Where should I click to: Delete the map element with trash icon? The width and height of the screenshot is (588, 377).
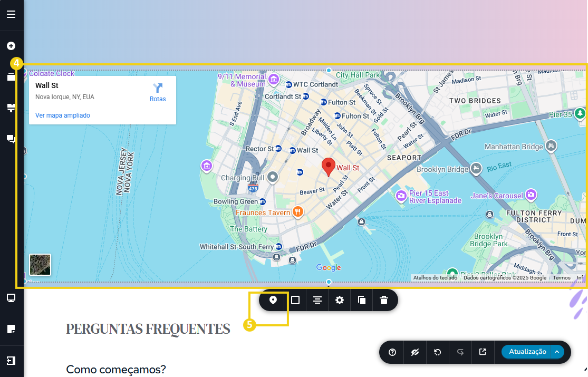383,300
